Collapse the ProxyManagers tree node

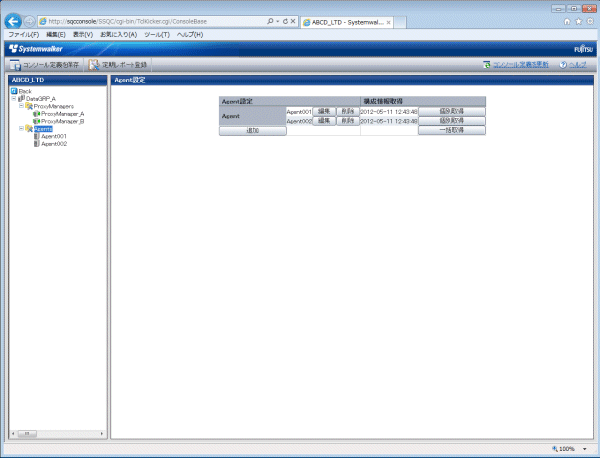[21, 106]
